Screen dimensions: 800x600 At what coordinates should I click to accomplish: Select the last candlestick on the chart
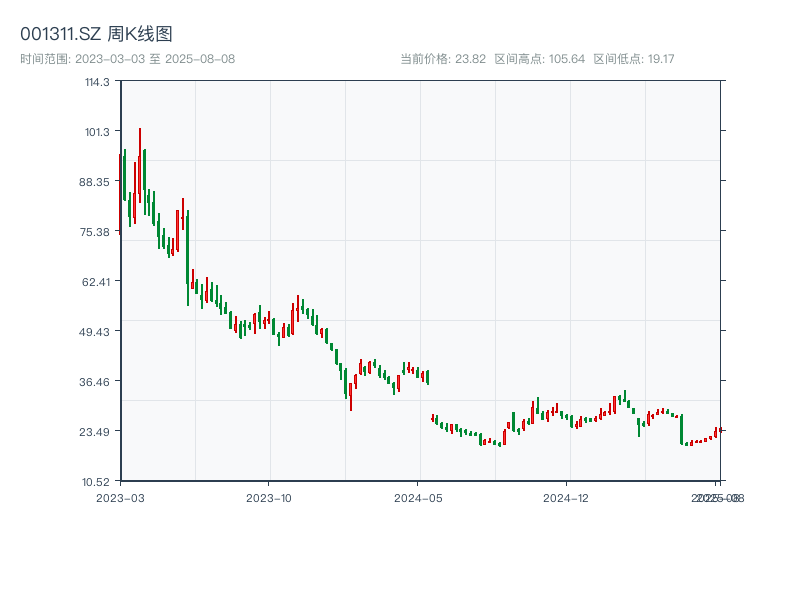(721, 430)
